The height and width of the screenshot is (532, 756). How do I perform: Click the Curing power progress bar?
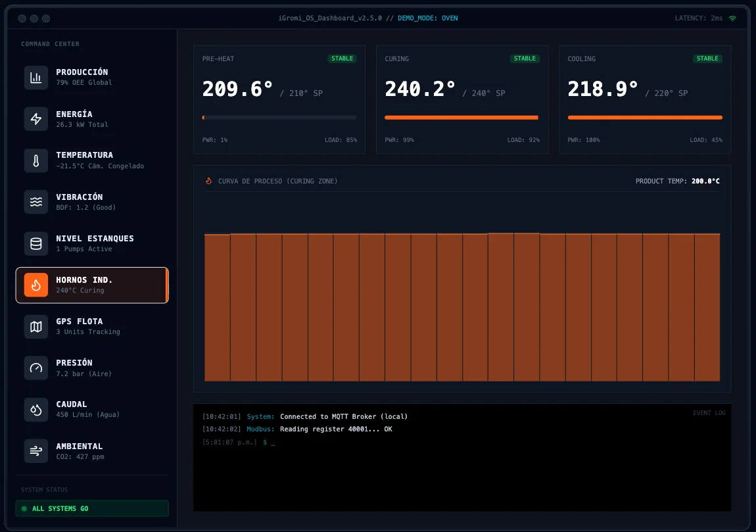[x=462, y=117]
